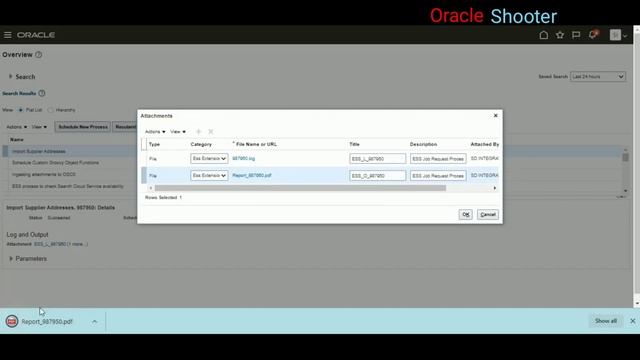The height and width of the screenshot is (360, 640).
Task: Open the 987950.log file link
Action: coord(244,158)
